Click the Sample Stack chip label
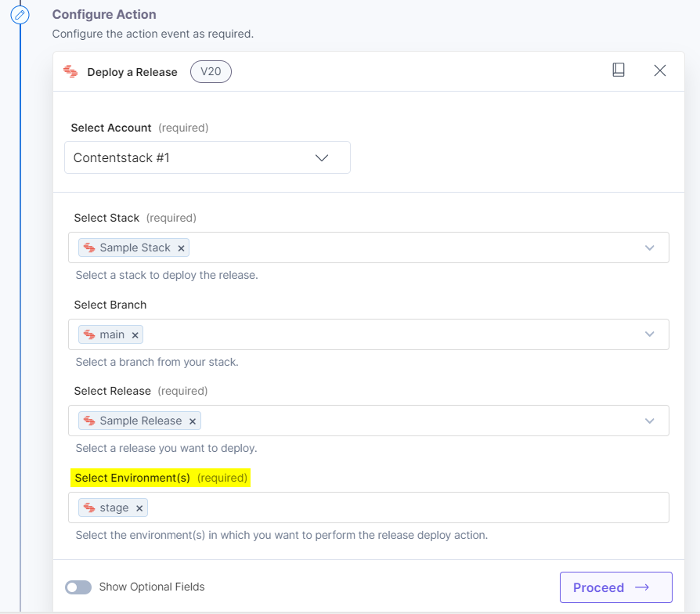The width and height of the screenshot is (700, 614). click(x=135, y=247)
